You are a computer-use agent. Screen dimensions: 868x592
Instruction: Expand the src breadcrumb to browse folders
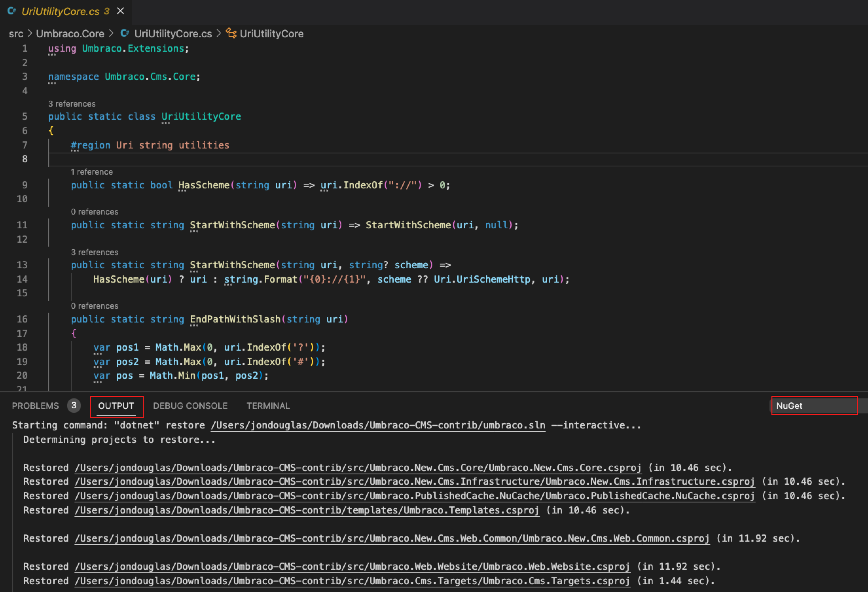16,34
